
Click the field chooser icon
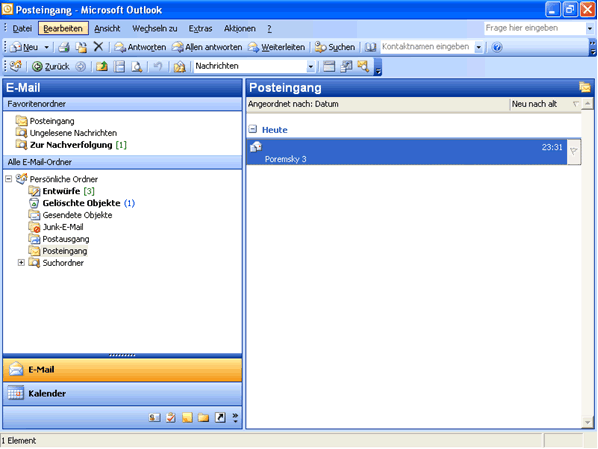point(346,66)
